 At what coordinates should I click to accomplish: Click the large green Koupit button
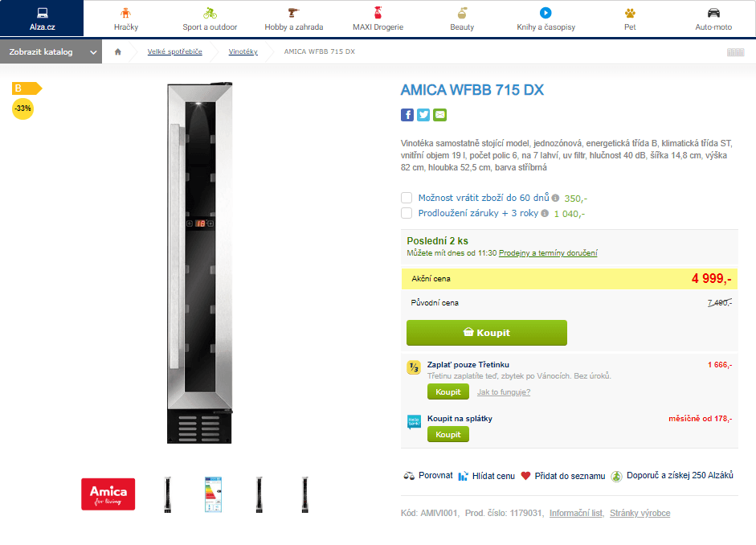(487, 333)
